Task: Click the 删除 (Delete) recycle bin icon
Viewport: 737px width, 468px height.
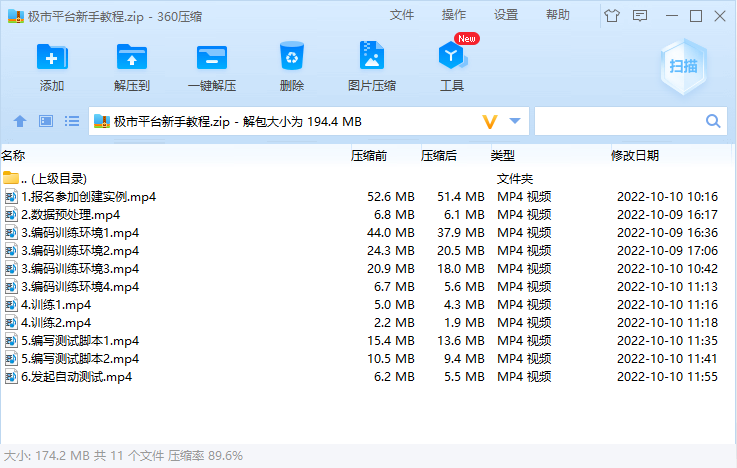Action: tap(292, 58)
